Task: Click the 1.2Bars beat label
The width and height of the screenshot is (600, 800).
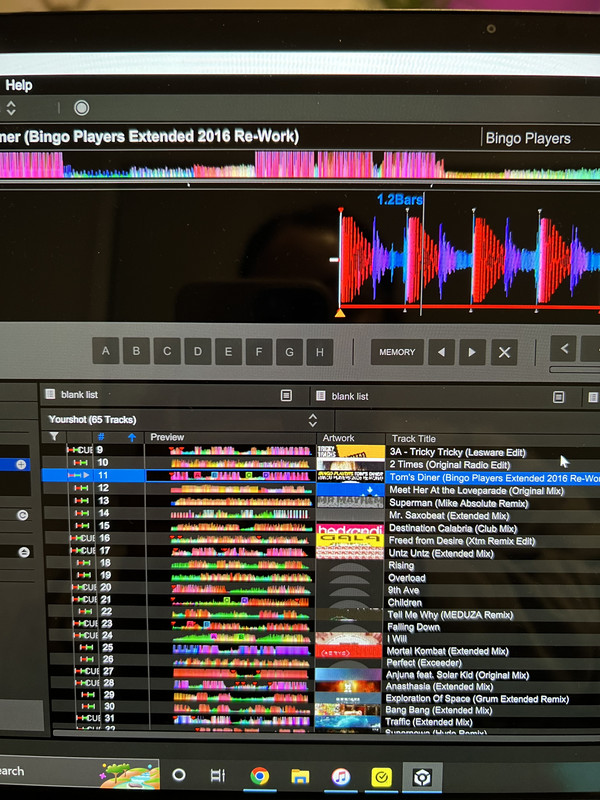Action: click(399, 199)
